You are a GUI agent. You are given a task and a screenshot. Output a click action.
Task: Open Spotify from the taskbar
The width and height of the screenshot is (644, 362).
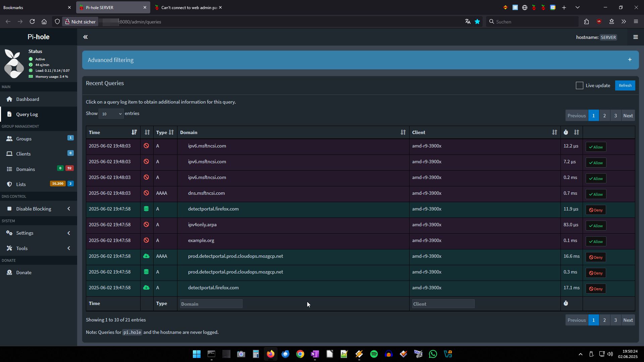click(x=374, y=354)
